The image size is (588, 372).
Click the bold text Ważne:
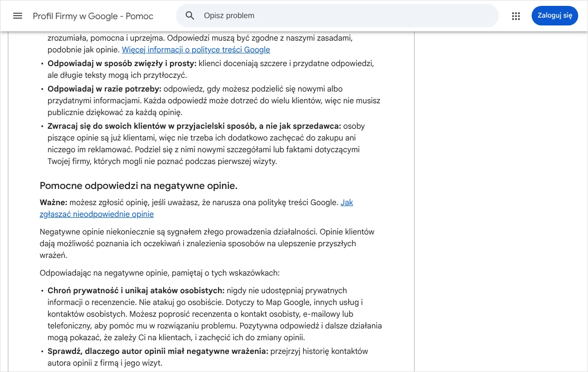(x=53, y=203)
